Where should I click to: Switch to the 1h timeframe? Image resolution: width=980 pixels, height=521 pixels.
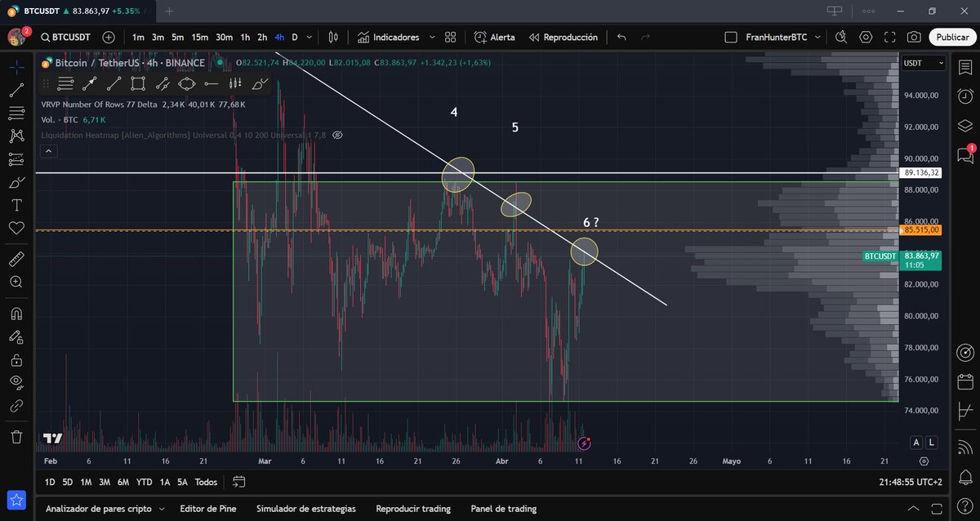tap(244, 38)
